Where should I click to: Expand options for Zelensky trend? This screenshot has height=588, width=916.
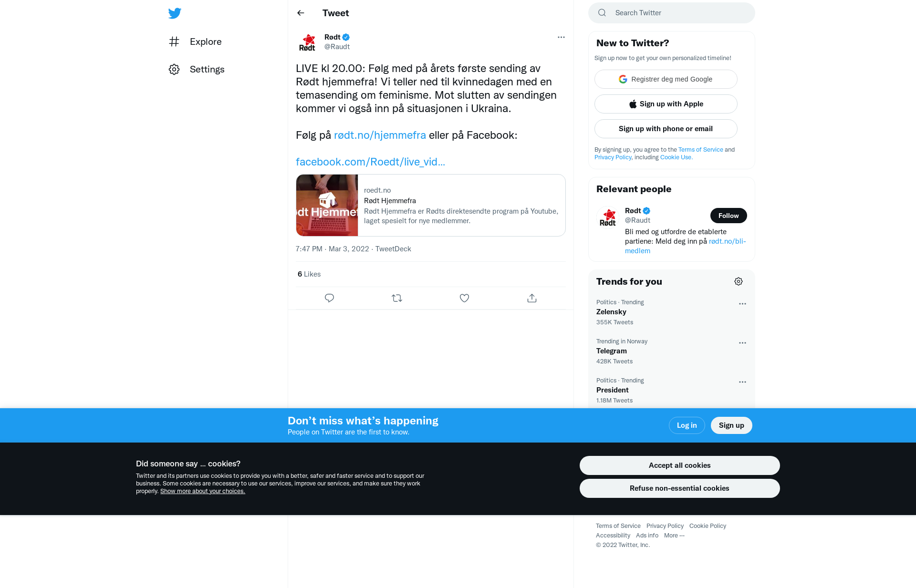click(742, 304)
